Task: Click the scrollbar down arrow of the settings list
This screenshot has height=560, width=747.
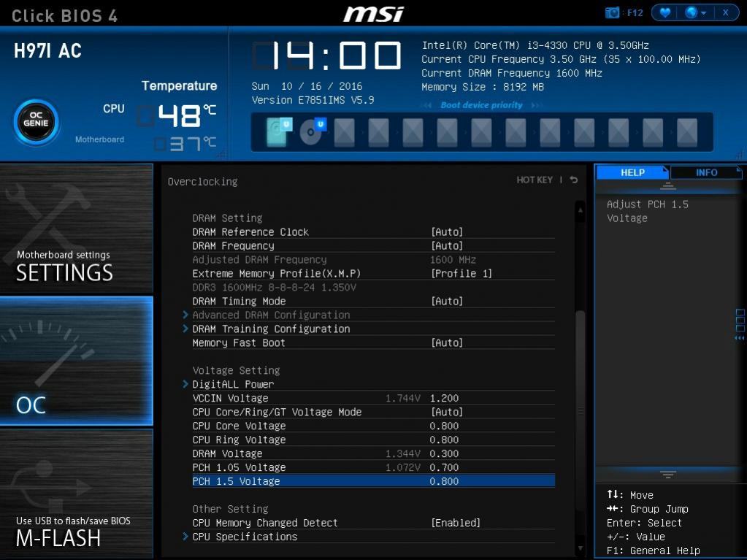Action: (581, 548)
